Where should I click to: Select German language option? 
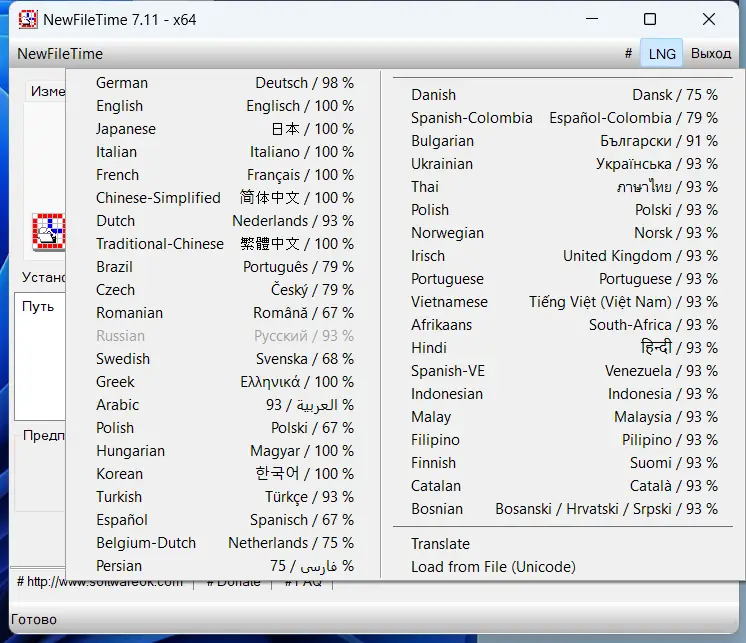click(224, 83)
